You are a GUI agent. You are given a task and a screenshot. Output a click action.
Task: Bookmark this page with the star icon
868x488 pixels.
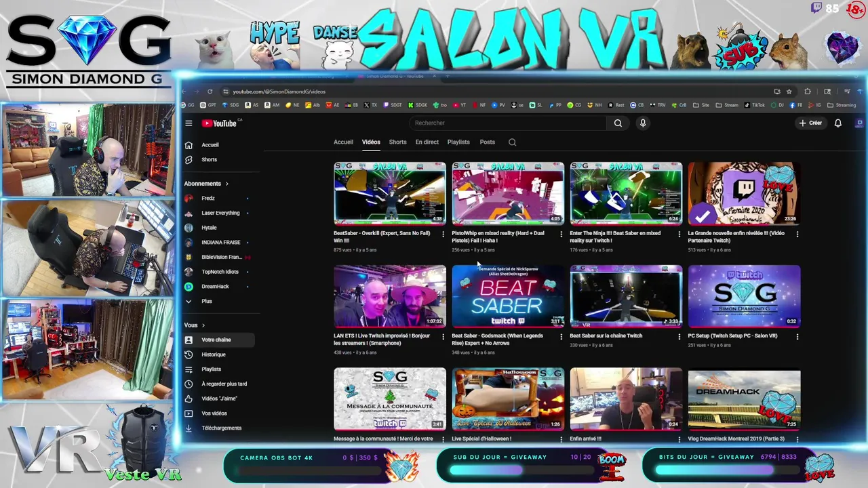click(x=789, y=91)
